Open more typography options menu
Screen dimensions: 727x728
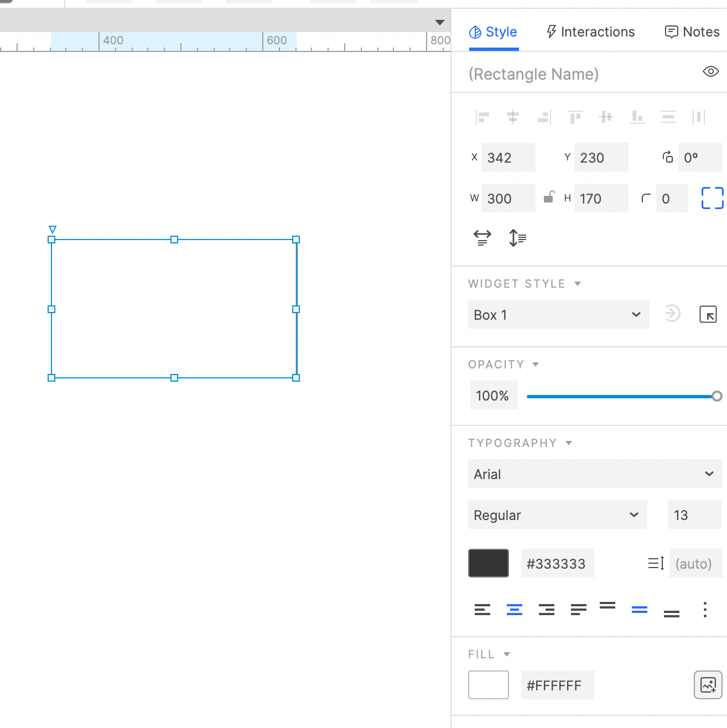704,609
